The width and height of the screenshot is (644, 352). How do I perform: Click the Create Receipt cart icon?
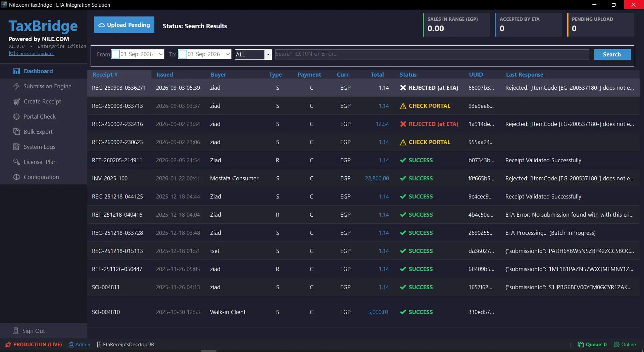pyautogui.click(x=16, y=101)
